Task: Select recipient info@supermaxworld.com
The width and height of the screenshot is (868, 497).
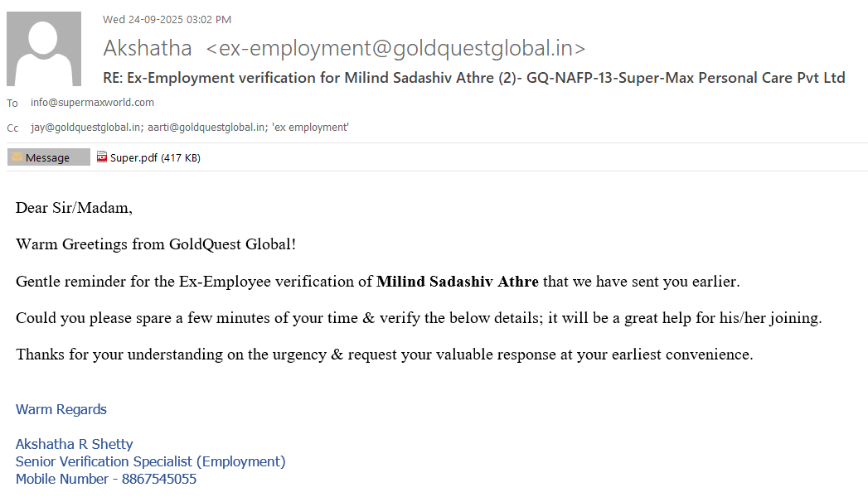Action: [x=92, y=103]
